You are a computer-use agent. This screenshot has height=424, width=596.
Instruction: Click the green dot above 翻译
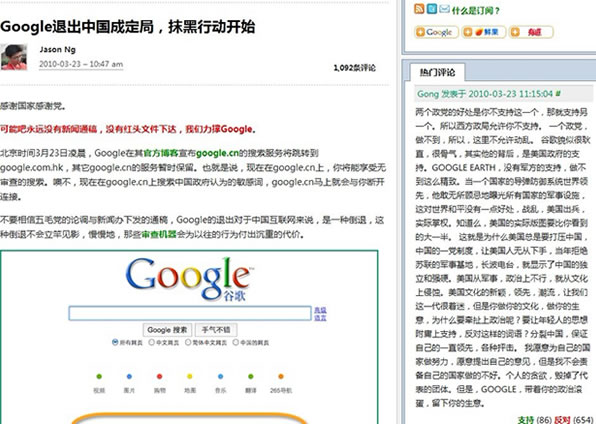250,376
